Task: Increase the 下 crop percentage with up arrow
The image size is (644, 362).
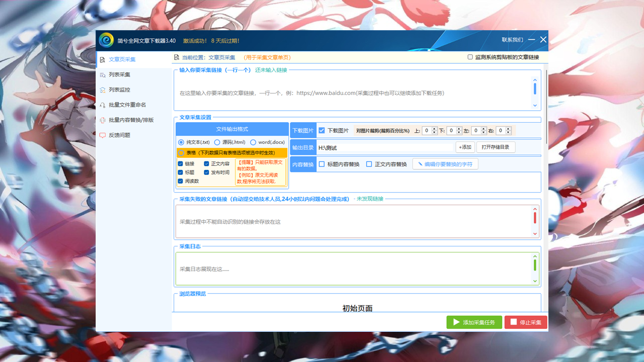Action: [x=459, y=129]
